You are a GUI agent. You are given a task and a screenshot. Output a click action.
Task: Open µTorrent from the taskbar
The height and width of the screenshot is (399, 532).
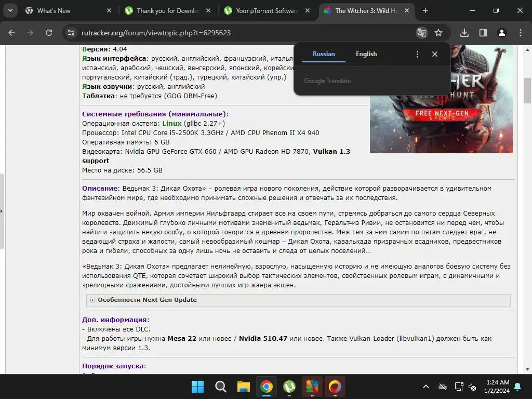click(289, 387)
